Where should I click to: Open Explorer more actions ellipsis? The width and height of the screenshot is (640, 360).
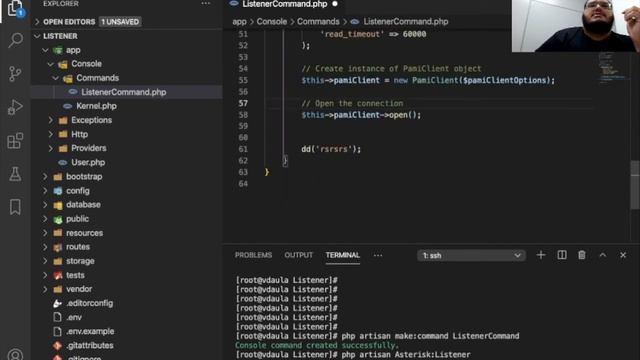206,4
